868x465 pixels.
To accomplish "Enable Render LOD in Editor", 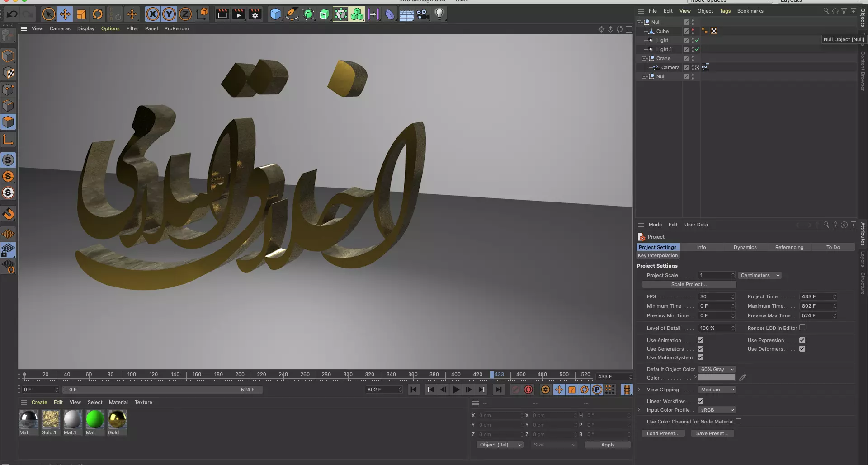I will 802,328.
